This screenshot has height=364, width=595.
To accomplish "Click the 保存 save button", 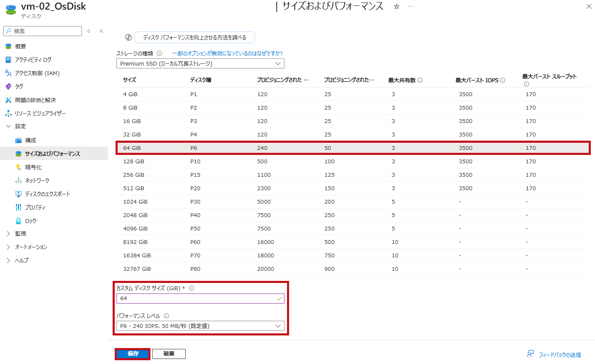I will (133, 354).
